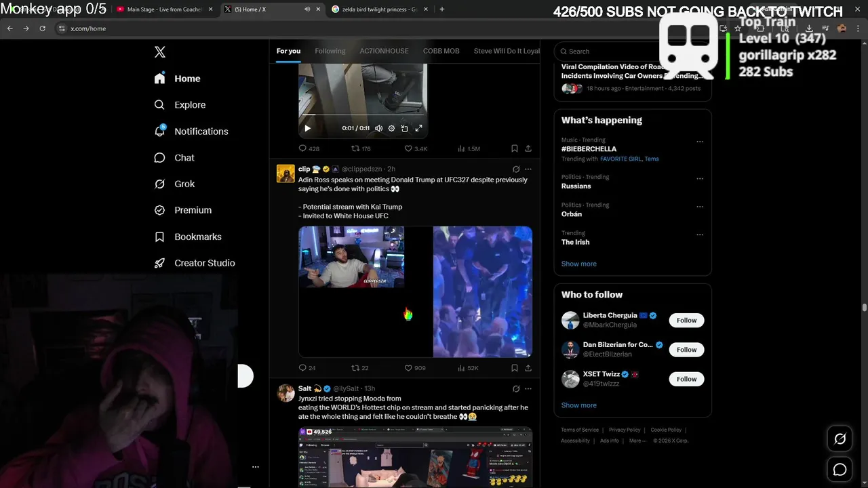Viewport: 868px width, 488px height.
Task: Open the #BIEBERCHELLA trend
Action: click(589, 149)
